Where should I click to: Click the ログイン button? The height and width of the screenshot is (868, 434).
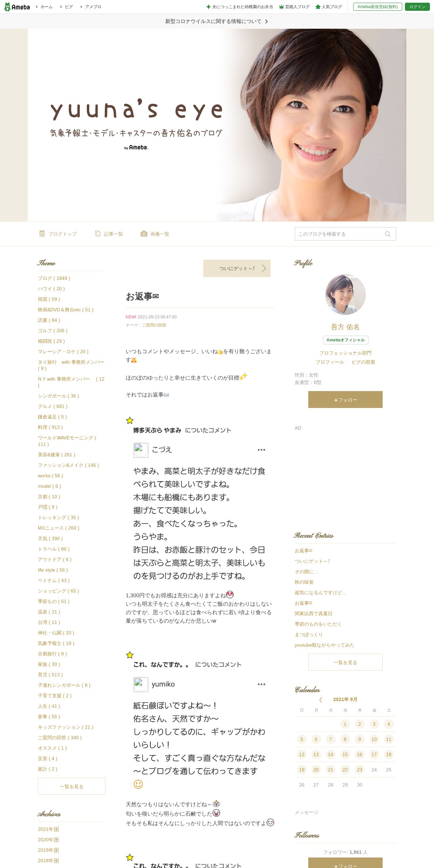pos(417,7)
